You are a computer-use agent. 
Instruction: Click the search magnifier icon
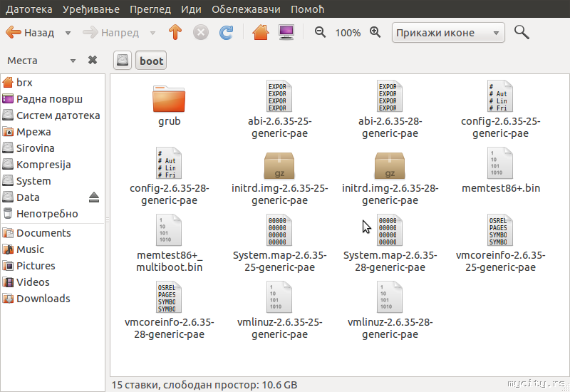522,32
